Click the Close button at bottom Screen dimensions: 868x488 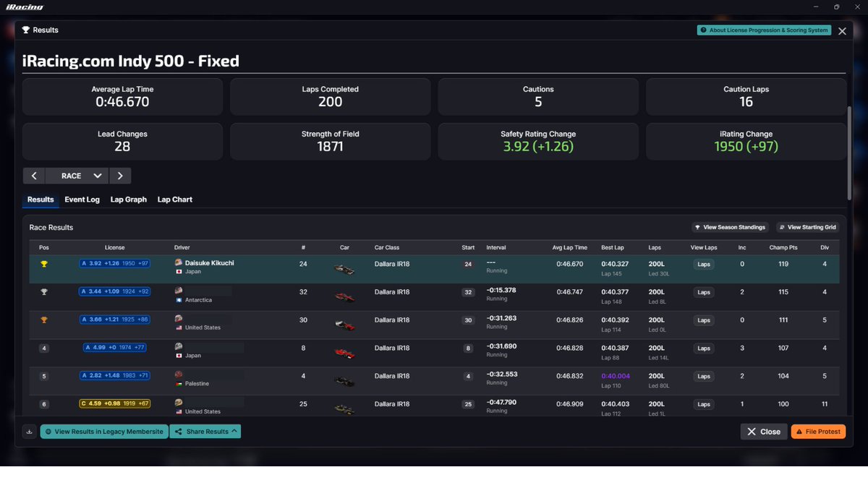tap(764, 432)
